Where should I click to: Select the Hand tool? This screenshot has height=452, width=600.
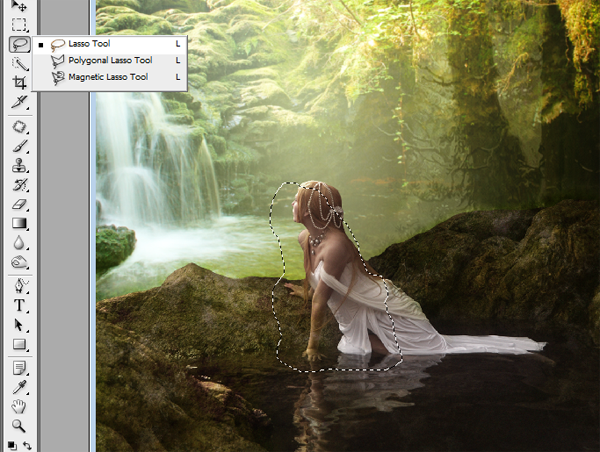pyautogui.click(x=19, y=406)
